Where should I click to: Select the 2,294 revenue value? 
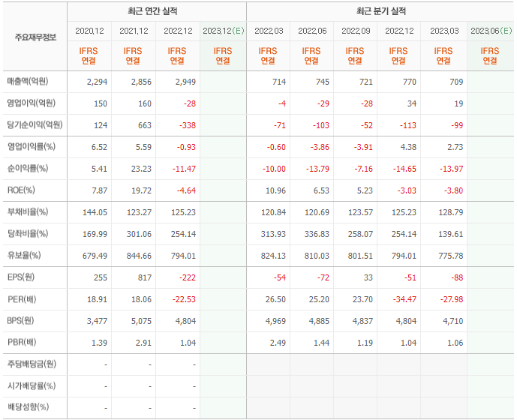coord(97,82)
